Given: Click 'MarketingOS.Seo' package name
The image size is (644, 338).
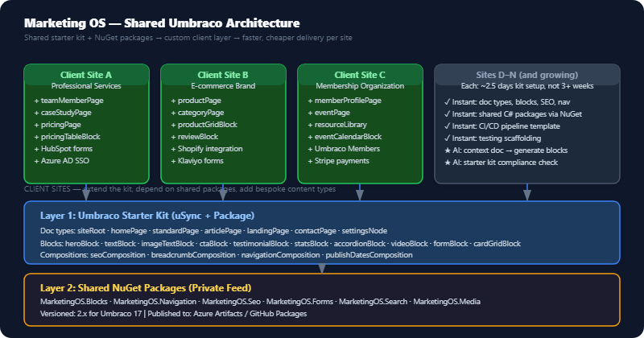Looking at the screenshot, I should [x=231, y=302].
